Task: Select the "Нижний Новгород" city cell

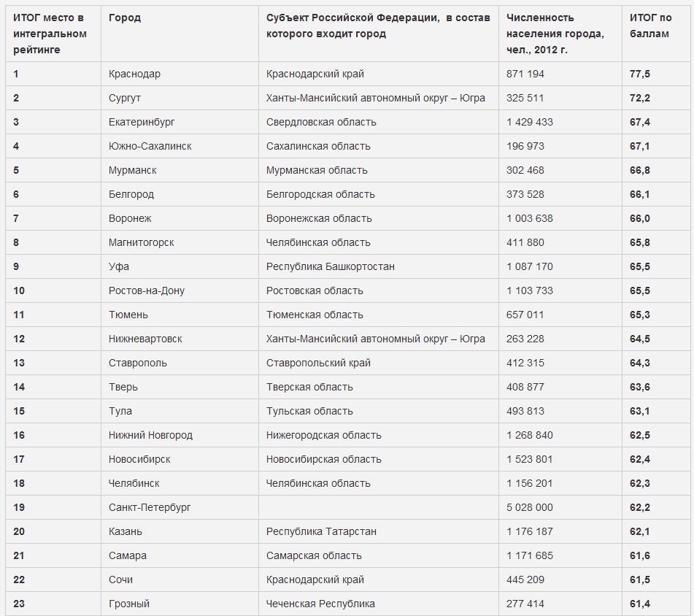Action: tap(150, 435)
